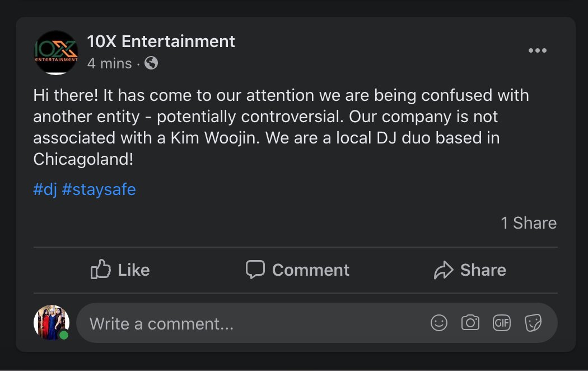Insert an emoji with the smiley icon
This screenshot has height=371, width=588.
pos(438,323)
